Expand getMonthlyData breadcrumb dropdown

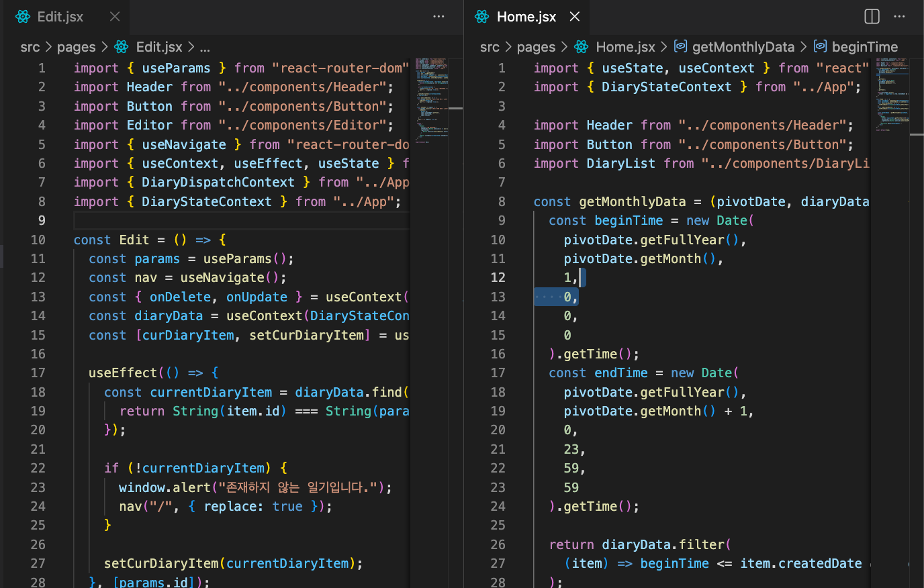(743, 47)
